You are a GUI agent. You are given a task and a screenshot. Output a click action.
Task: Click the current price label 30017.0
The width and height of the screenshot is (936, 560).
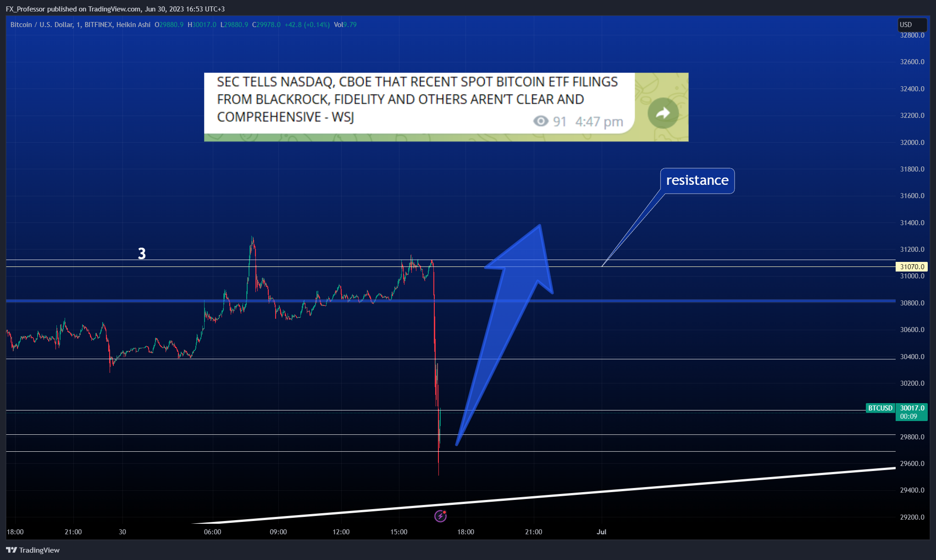pyautogui.click(x=912, y=408)
